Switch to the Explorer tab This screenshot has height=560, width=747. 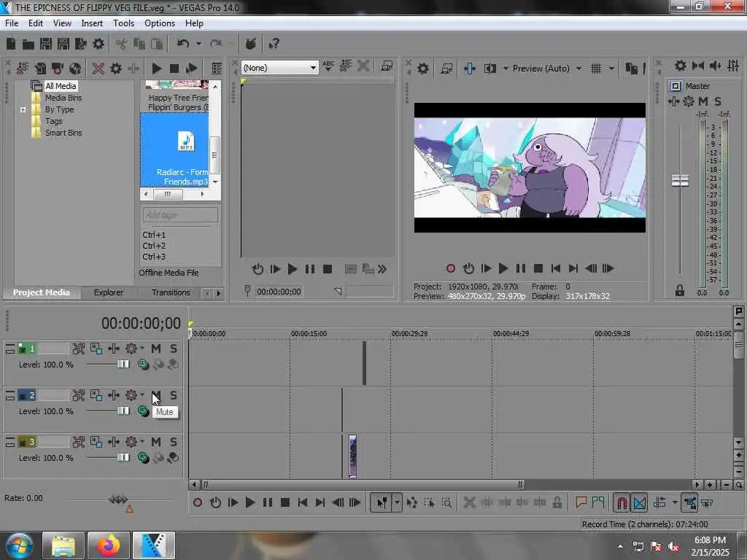click(108, 292)
